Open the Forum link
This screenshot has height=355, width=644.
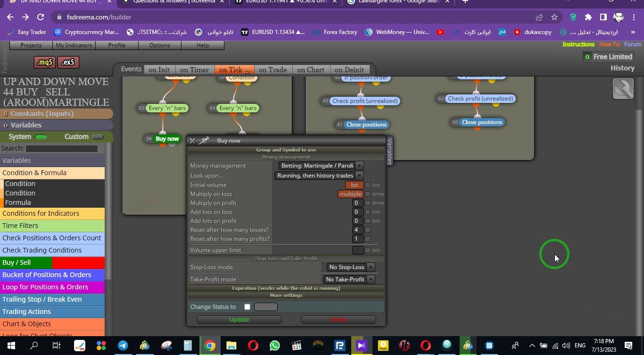pyautogui.click(x=633, y=44)
